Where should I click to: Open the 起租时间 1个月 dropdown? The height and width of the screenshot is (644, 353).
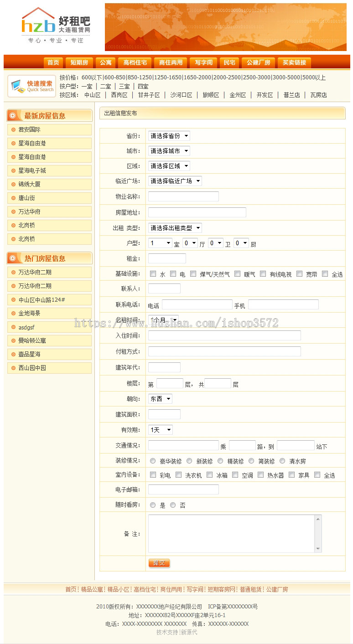[163, 320]
